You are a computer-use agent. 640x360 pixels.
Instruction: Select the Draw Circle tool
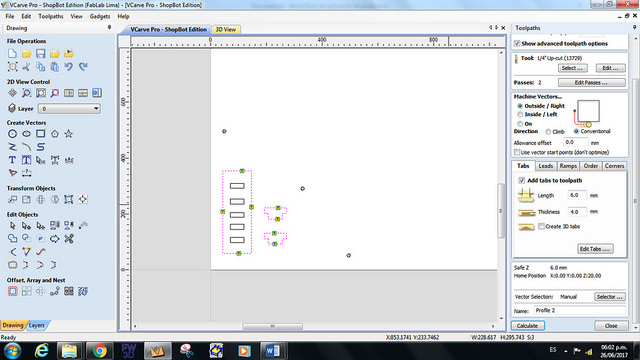click(x=12, y=134)
